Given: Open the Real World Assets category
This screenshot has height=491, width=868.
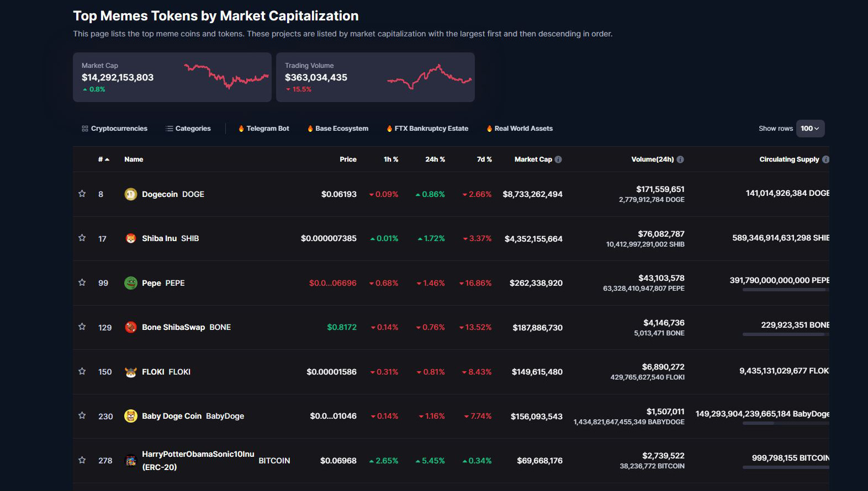Looking at the screenshot, I should click(520, 129).
